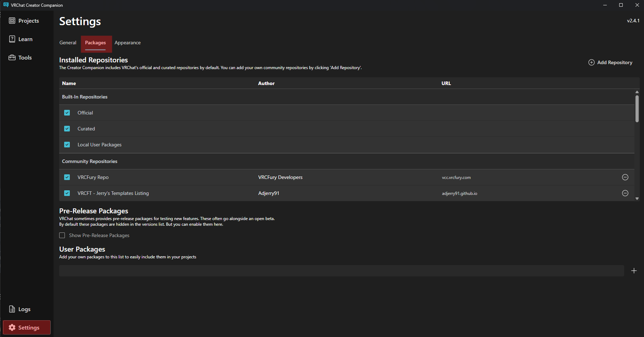This screenshot has height=337, width=644.
Task: Open the Projects page from sidebar
Action: 24,21
